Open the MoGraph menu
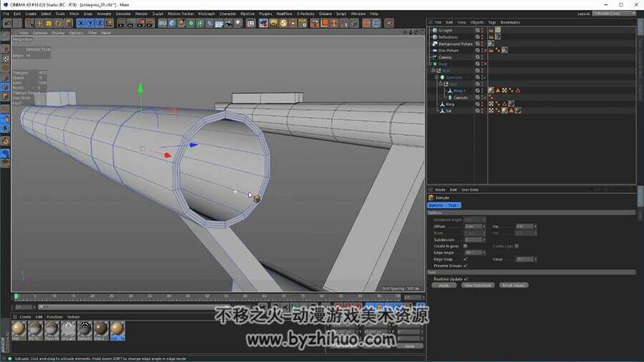This screenshot has height=362, width=644. coord(206,14)
